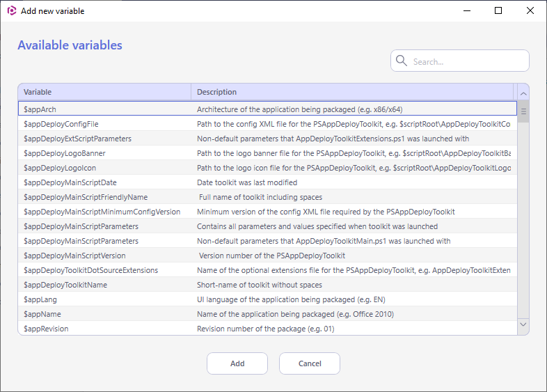
Task: Select the $appDeployLogoIcon variable
Action: tap(60, 168)
